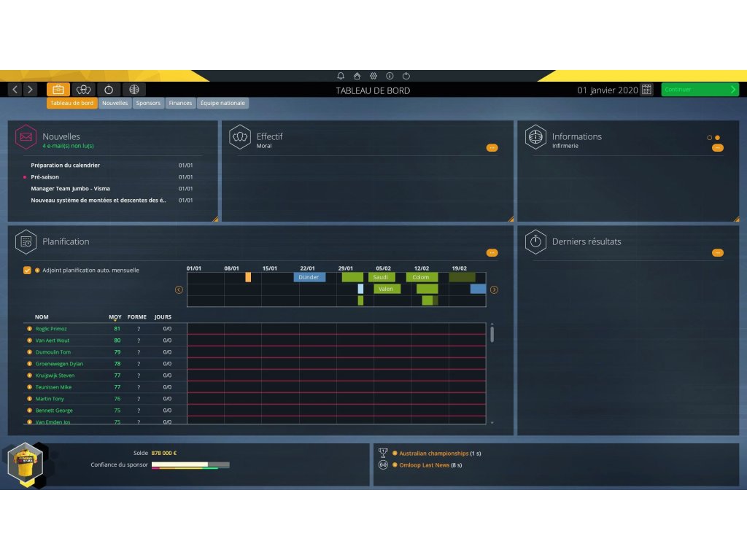Sort riders by the MOY column
This screenshot has width=747, height=560.
point(115,316)
